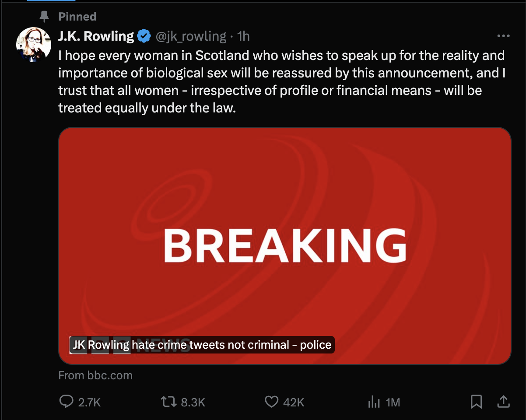Click the share upload arrow icon
The height and width of the screenshot is (420, 526).
pyautogui.click(x=503, y=401)
